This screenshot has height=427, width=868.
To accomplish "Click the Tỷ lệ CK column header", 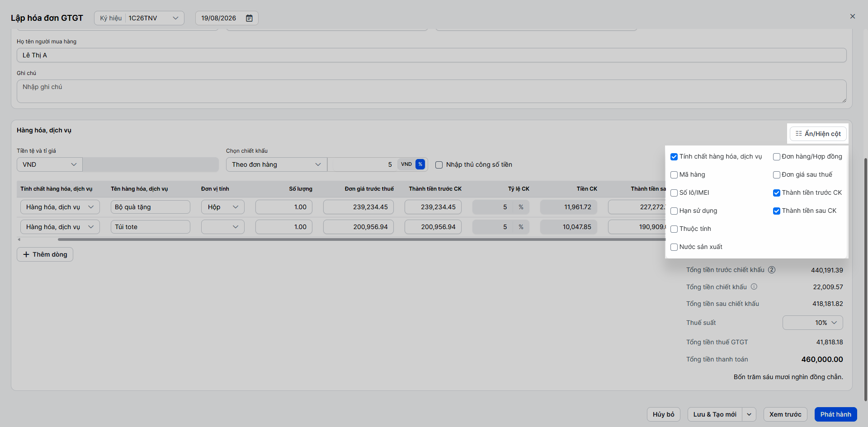I will pyautogui.click(x=519, y=189).
